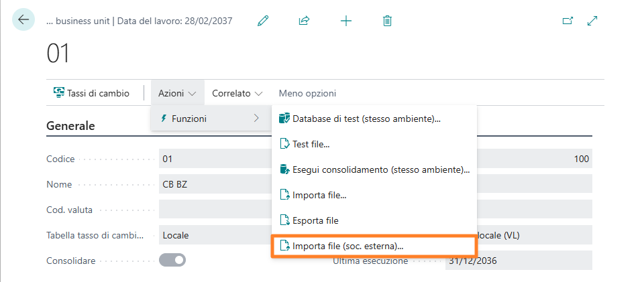This screenshot has width=644, height=282.
Task: Choose Esporta file from the menu
Action: [315, 220]
